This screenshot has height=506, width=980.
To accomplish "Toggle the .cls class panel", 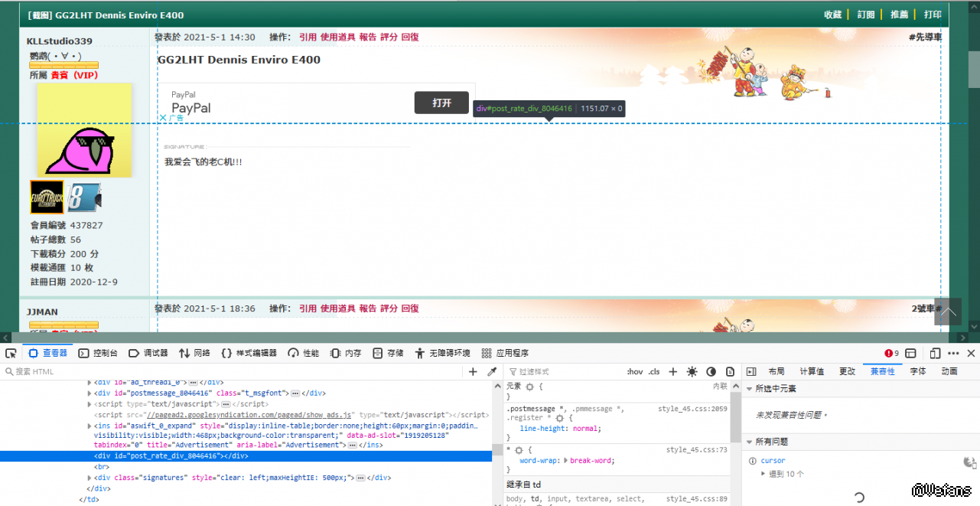I will (654, 371).
